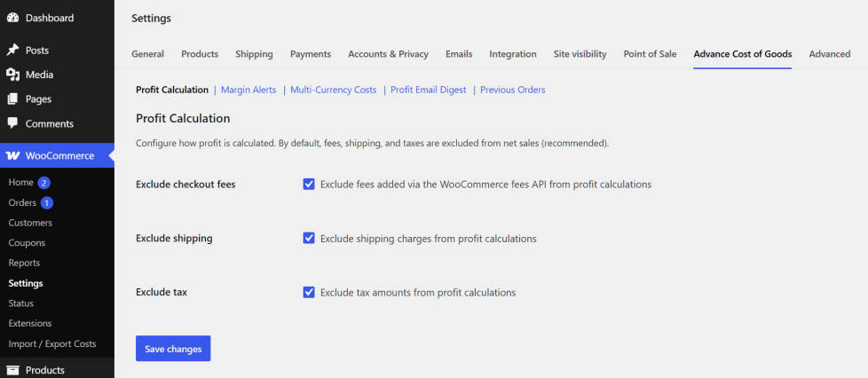Open the Site visibility tab

tap(580, 54)
